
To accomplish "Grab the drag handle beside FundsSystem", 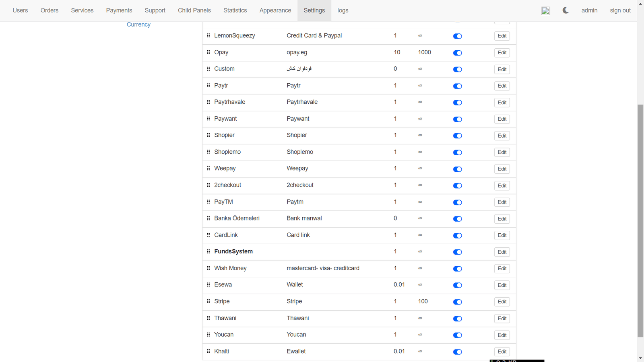I will tap(208, 251).
